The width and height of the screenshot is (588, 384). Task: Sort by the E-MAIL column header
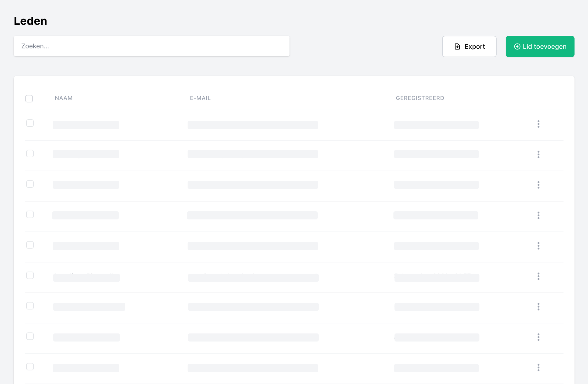pos(200,98)
